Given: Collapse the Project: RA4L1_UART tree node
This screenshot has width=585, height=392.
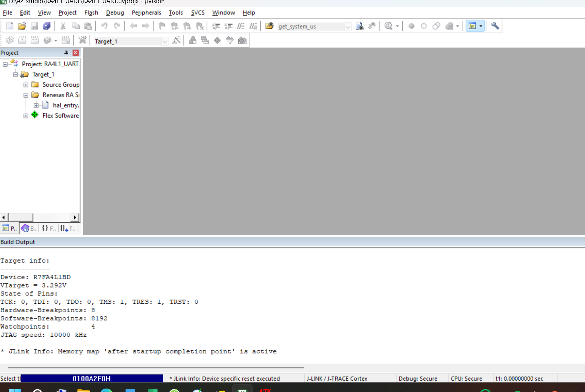Looking at the screenshot, I should click(5, 64).
